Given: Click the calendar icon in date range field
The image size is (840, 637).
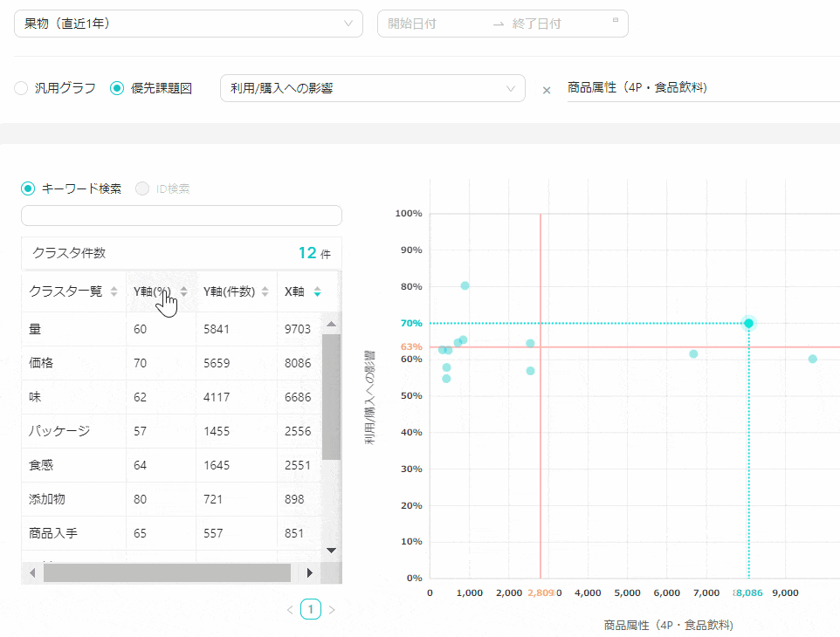Looking at the screenshot, I should coord(615,21).
